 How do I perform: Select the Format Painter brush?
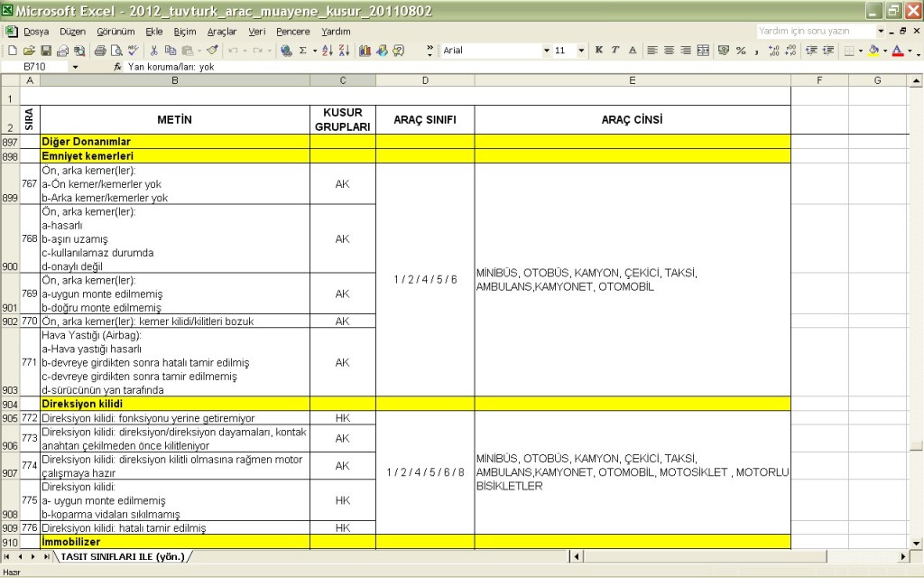tap(212, 51)
